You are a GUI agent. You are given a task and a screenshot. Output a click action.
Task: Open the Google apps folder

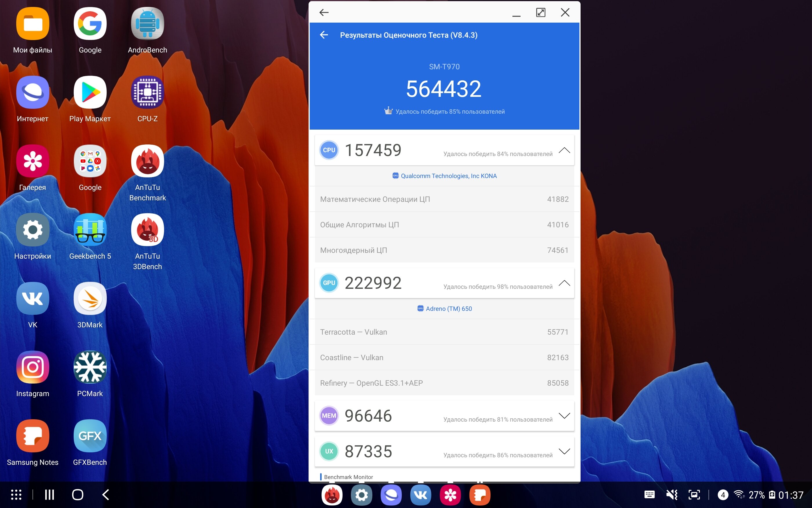(x=90, y=161)
